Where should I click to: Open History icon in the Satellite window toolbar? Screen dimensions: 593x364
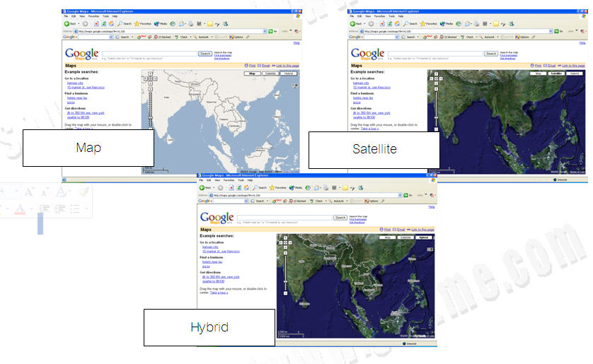tap(459, 23)
